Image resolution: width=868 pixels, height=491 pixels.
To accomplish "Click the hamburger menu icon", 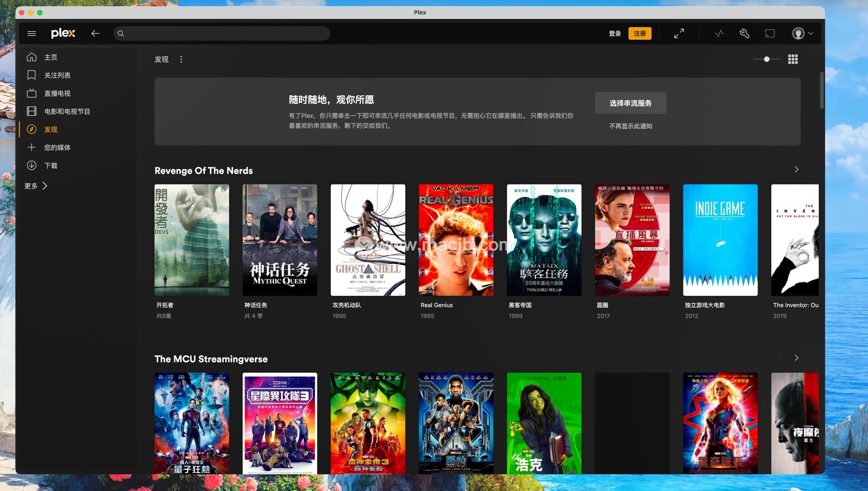I will (32, 33).
